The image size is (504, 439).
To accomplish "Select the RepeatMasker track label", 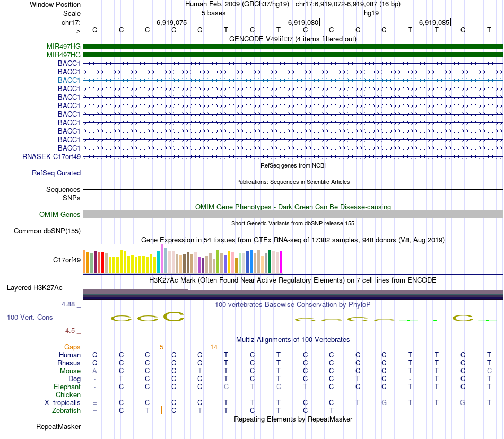I will pyautogui.click(x=58, y=427).
